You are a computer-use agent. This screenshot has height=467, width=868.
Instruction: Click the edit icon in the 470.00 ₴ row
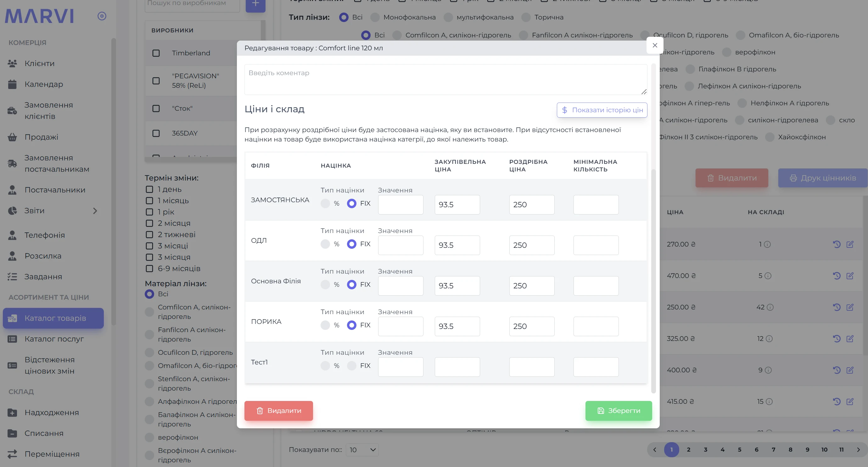pos(850,276)
